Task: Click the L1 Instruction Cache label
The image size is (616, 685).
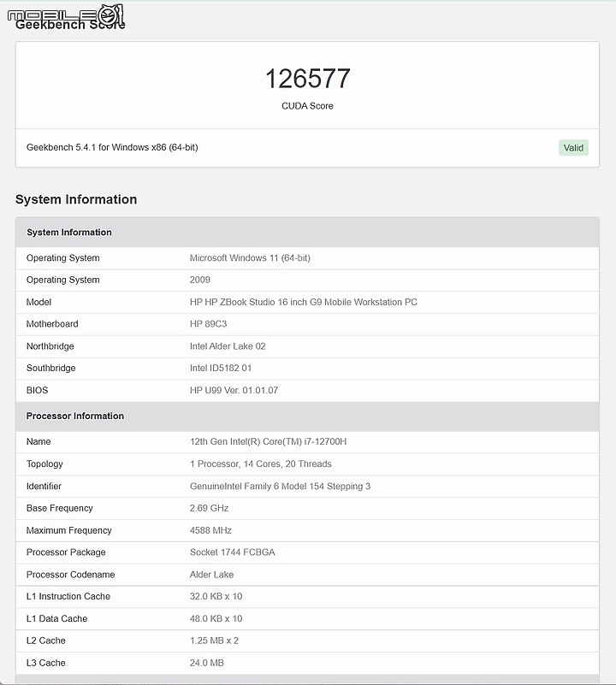Action: (x=68, y=596)
